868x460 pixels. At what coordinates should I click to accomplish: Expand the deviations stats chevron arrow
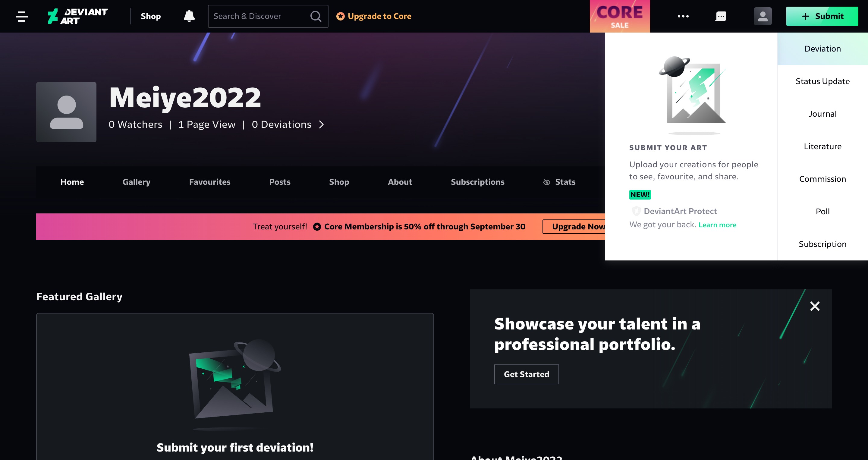322,124
